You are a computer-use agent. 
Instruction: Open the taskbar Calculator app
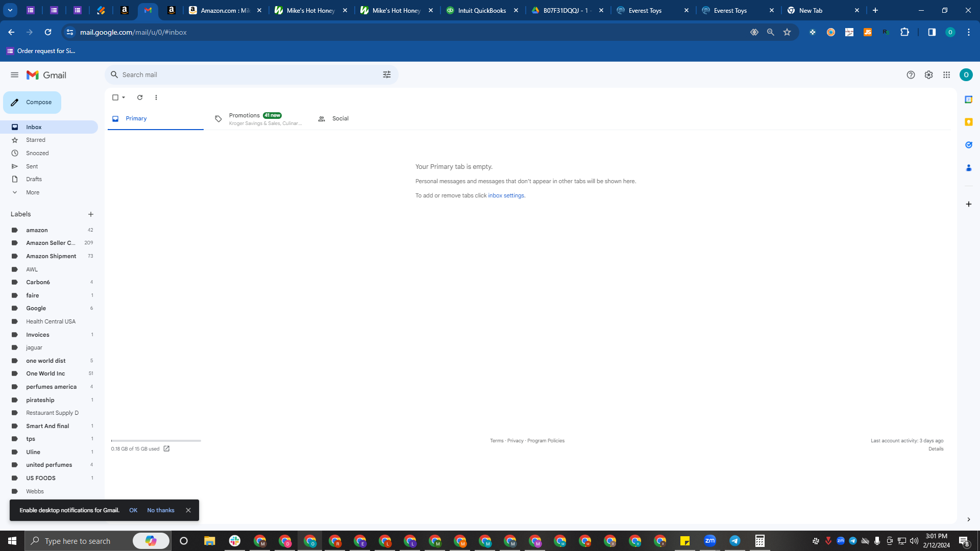[759, 541]
